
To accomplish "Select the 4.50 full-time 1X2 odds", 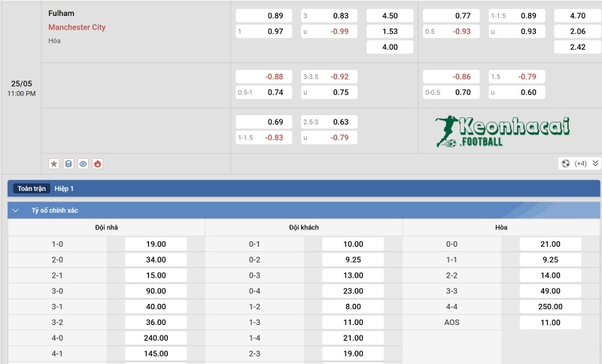I will [390, 16].
